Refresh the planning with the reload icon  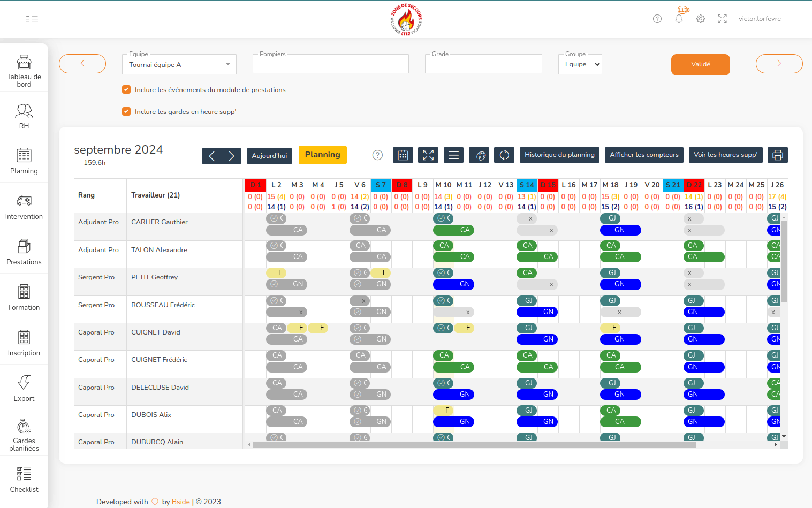click(x=504, y=155)
